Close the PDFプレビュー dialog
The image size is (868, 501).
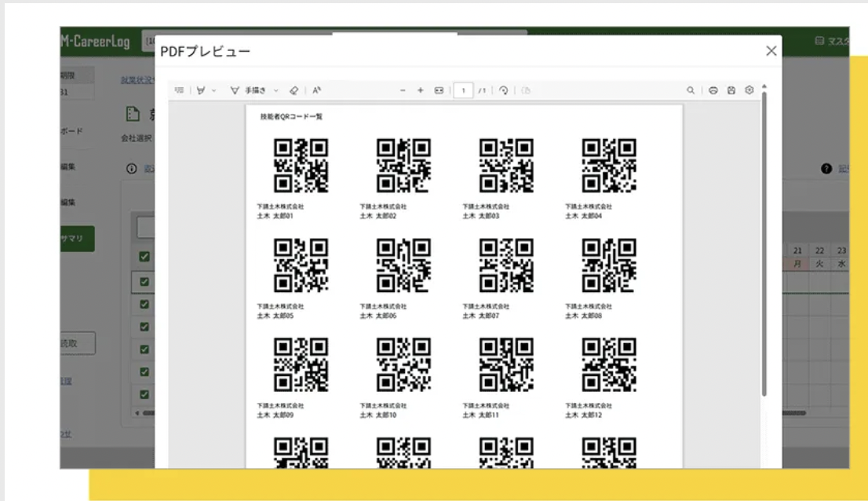(771, 51)
